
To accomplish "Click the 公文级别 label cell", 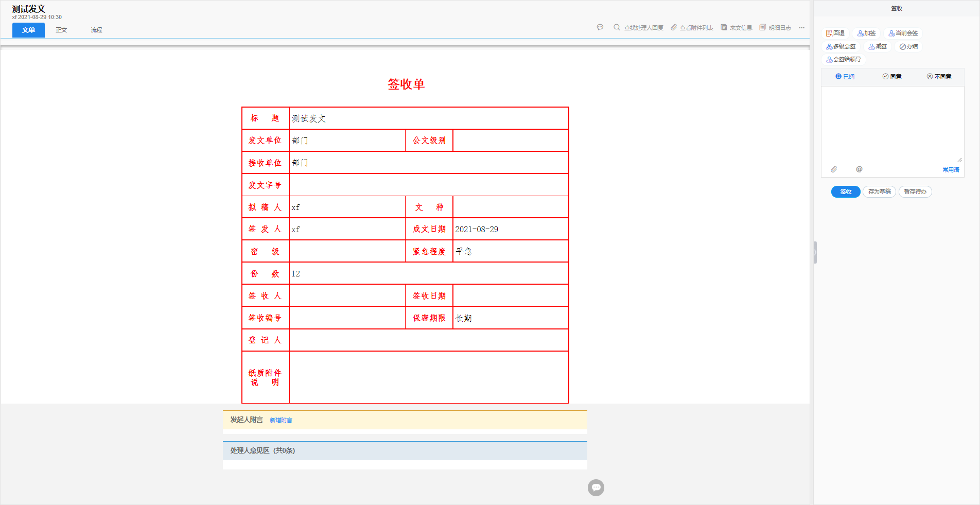I will point(429,141).
